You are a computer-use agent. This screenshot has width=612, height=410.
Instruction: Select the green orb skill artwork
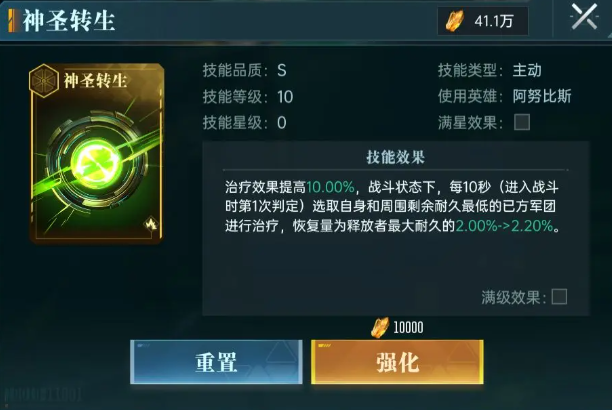pyautogui.click(x=98, y=164)
